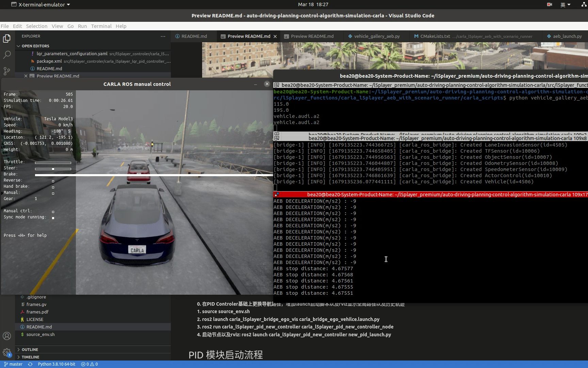This screenshot has width=588, height=368.
Task: Toggle the Reverse checkbox in CARLA HUD
Action: click(x=53, y=181)
